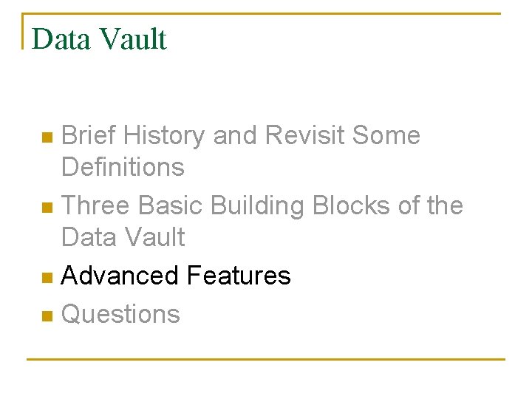532x399 pixels.
Task: Click the word Building in second bullet
Action: 257,206
